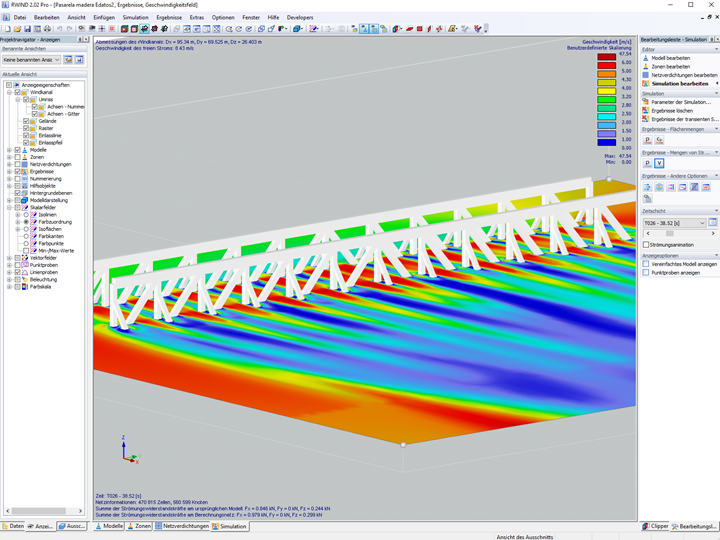Click Zonen bearbeiten link

coord(670,67)
